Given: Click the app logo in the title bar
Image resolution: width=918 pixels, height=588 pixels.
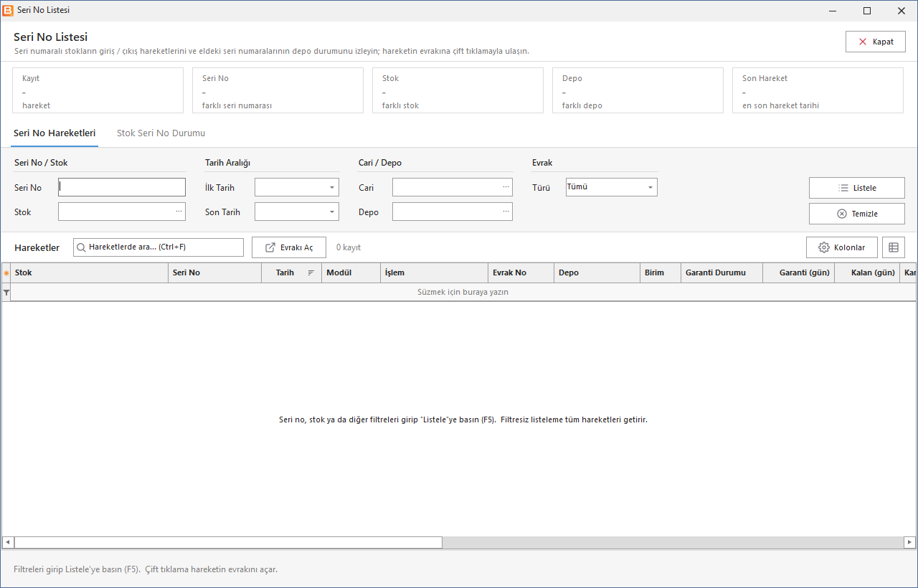Looking at the screenshot, I should point(8,11).
